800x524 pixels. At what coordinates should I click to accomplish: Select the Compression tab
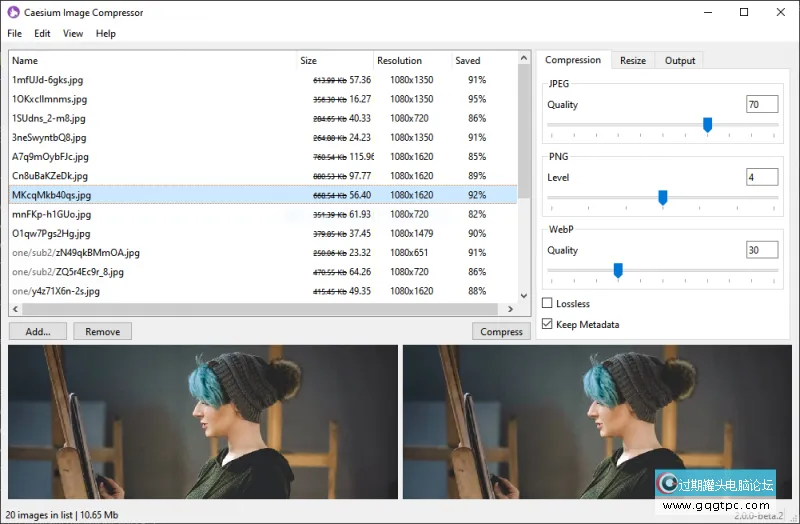tap(573, 60)
